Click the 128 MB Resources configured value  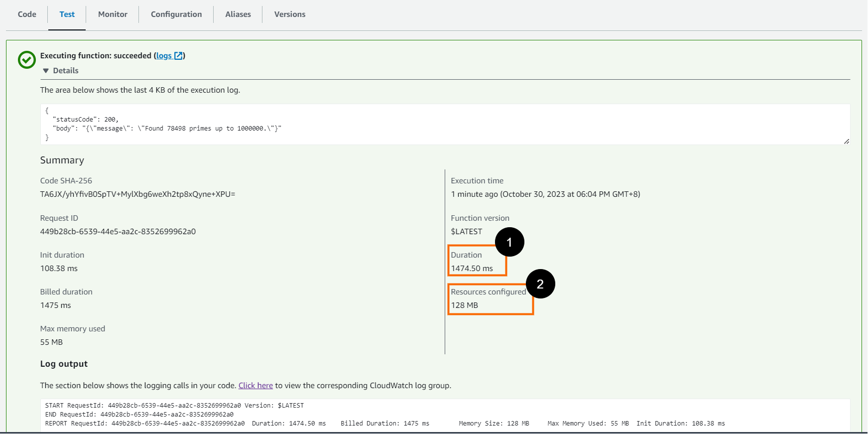click(465, 305)
